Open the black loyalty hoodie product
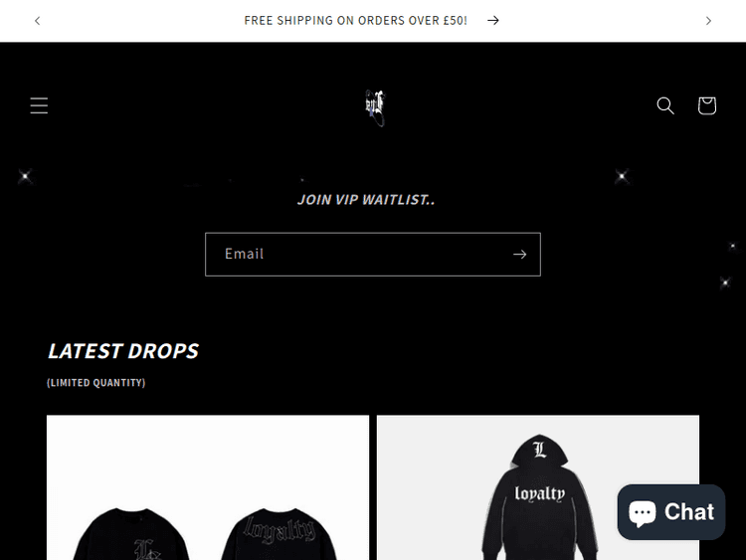The image size is (746, 560). pyautogui.click(x=537, y=487)
